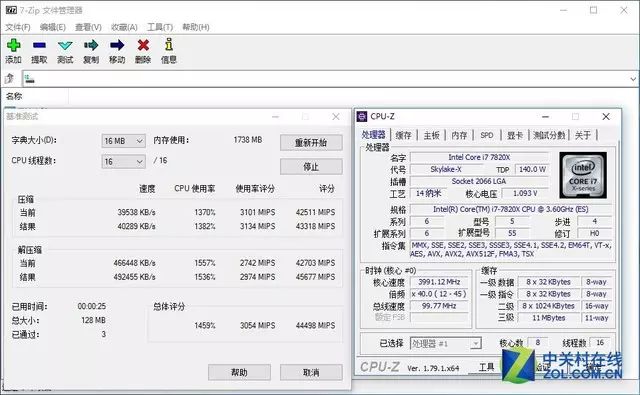Open the 工具(T) menu
Image resolution: width=640 pixels, height=395 pixels.
click(x=160, y=27)
